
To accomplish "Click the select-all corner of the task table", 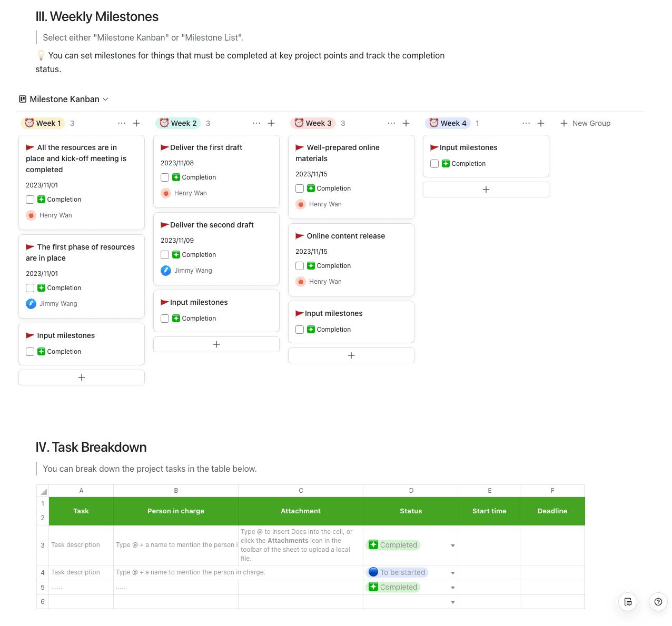I will click(x=43, y=491).
